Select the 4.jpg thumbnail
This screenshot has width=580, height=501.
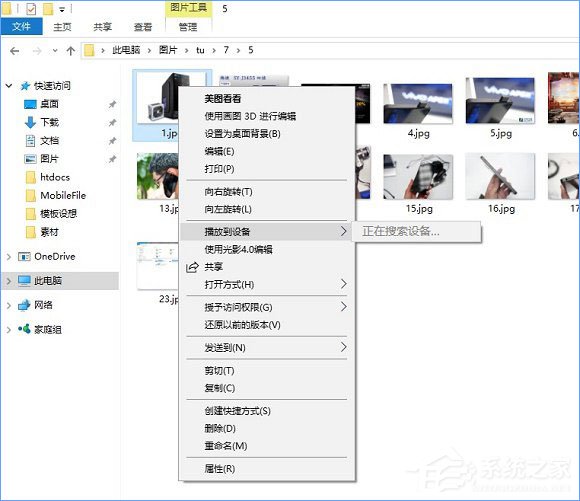click(418, 104)
